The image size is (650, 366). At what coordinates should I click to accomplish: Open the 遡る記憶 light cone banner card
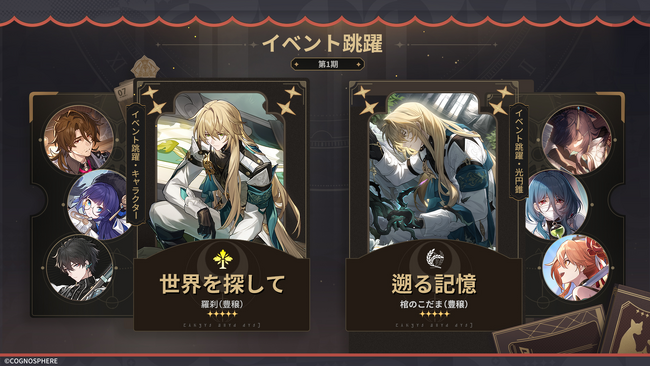433,206
